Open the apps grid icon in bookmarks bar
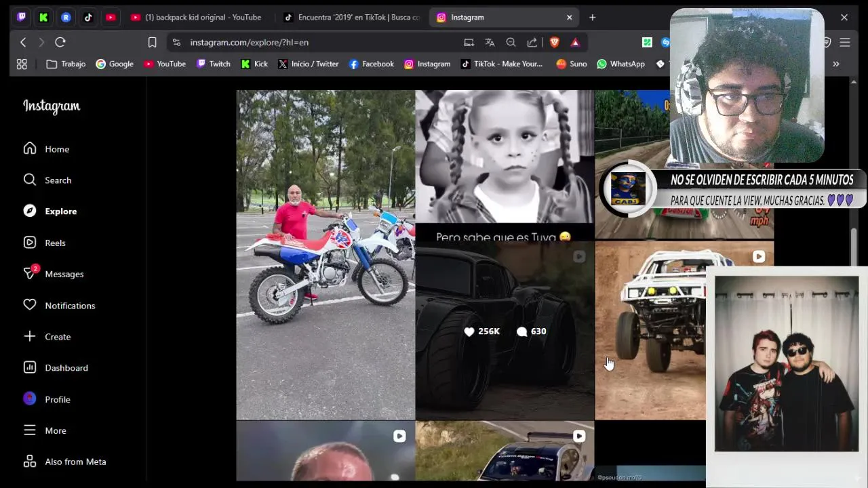The height and width of the screenshot is (488, 868). click(22, 64)
